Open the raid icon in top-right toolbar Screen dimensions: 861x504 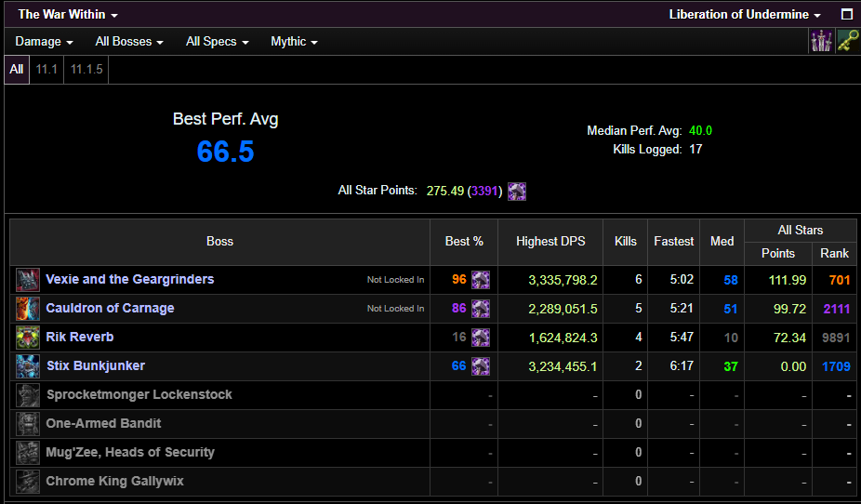821,41
